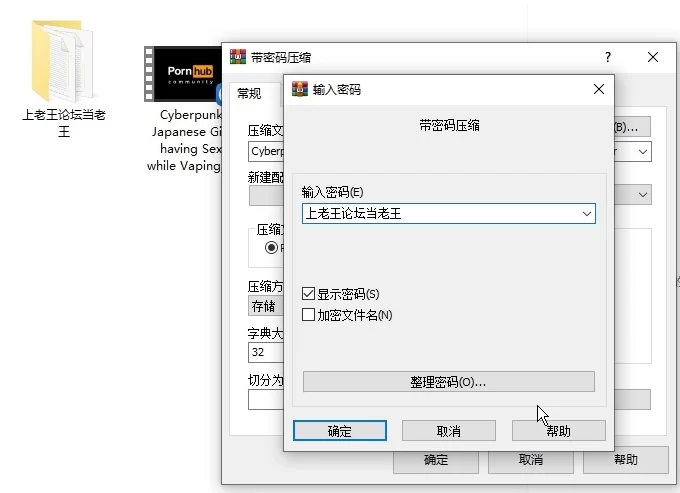Screen dimensions: 680x493
Task: Click the 切分为 split volume input field
Action: click(266, 399)
